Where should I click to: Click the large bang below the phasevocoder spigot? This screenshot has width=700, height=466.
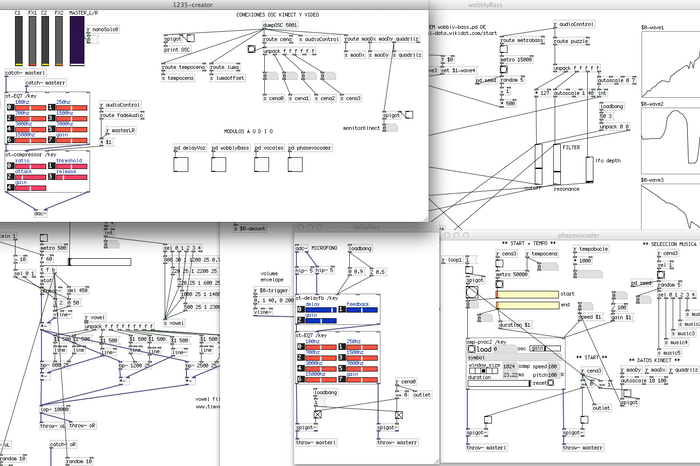pos(471,292)
